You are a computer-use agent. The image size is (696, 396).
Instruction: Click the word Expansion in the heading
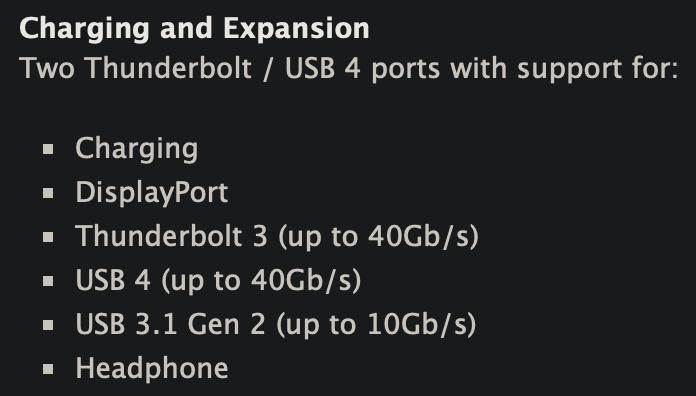(296, 29)
